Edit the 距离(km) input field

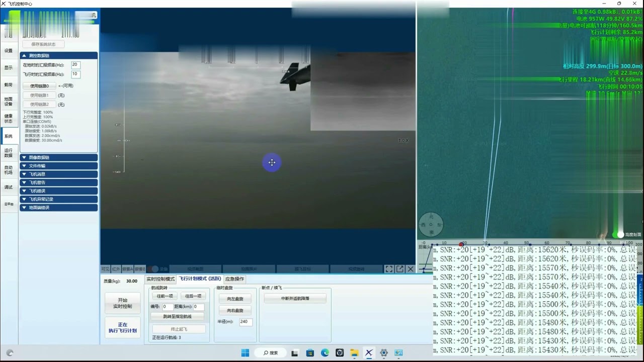tap(199, 307)
